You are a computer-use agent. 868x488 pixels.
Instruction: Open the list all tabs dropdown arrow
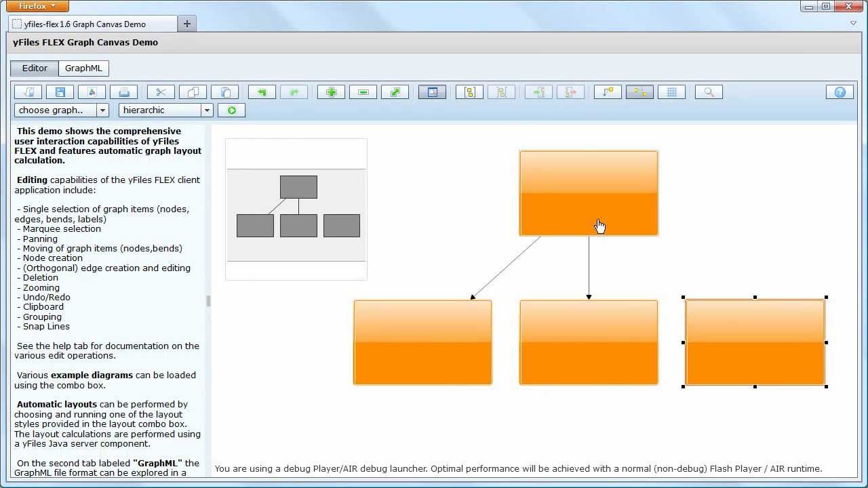(853, 23)
